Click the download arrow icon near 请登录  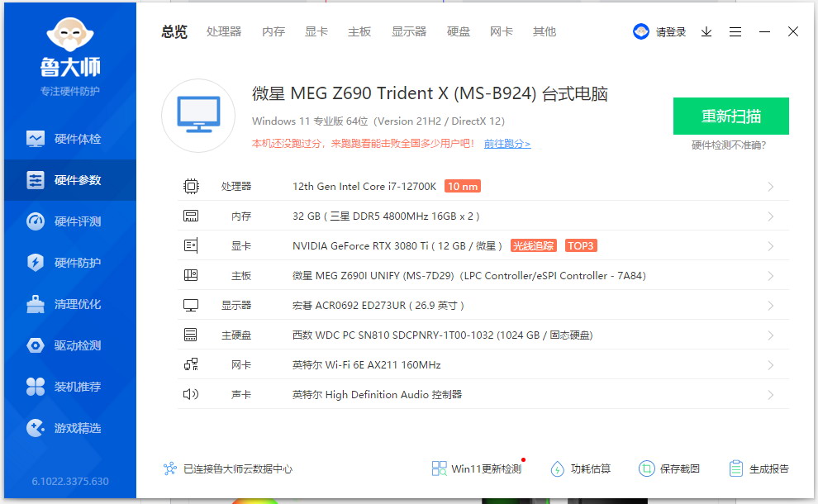(x=706, y=31)
